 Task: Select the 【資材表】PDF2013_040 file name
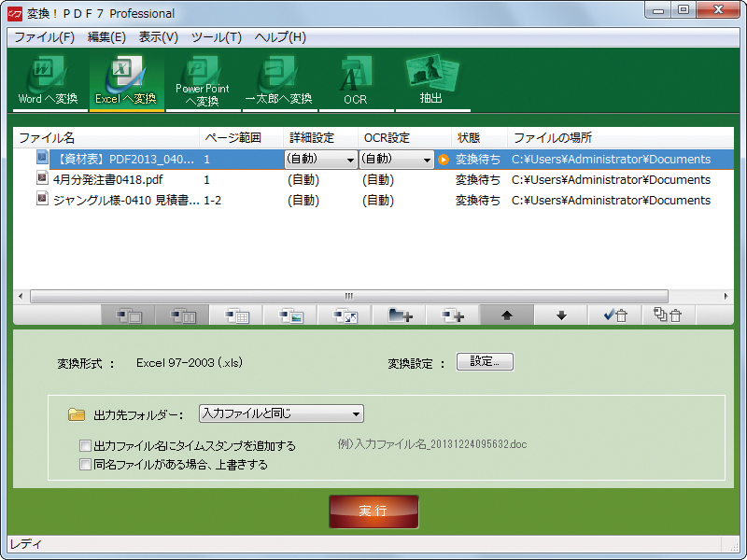124,160
